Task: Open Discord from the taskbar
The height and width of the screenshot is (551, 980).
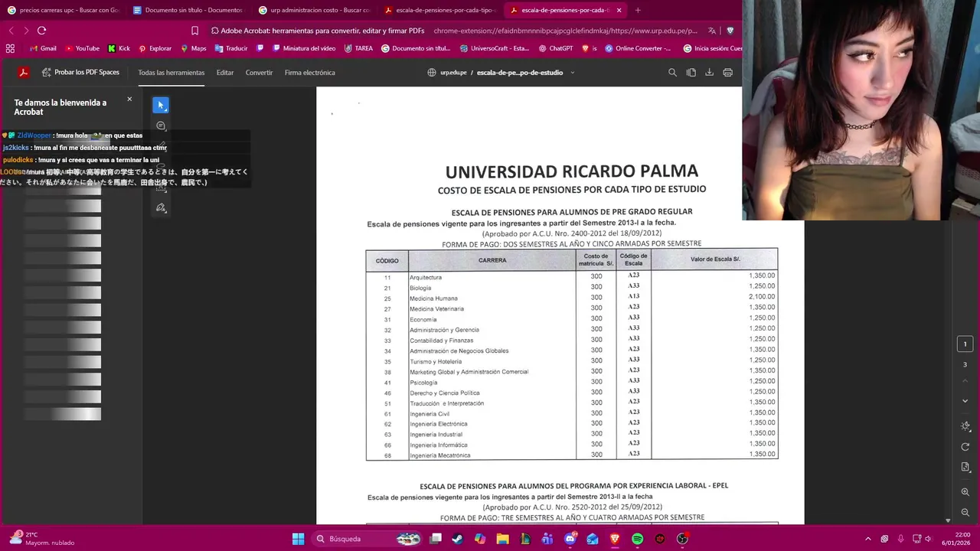Action: (570, 539)
